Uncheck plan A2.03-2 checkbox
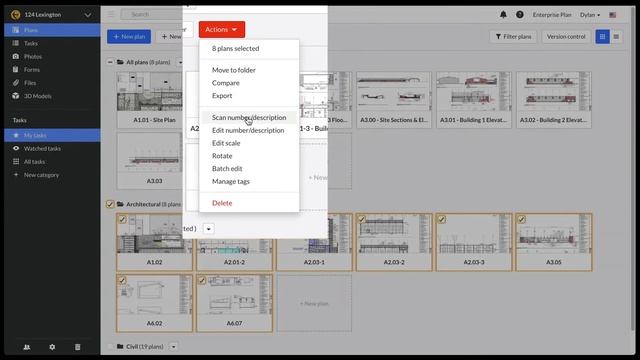The height and width of the screenshot is (360, 640). pyautogui.click(x=362, y=220)
